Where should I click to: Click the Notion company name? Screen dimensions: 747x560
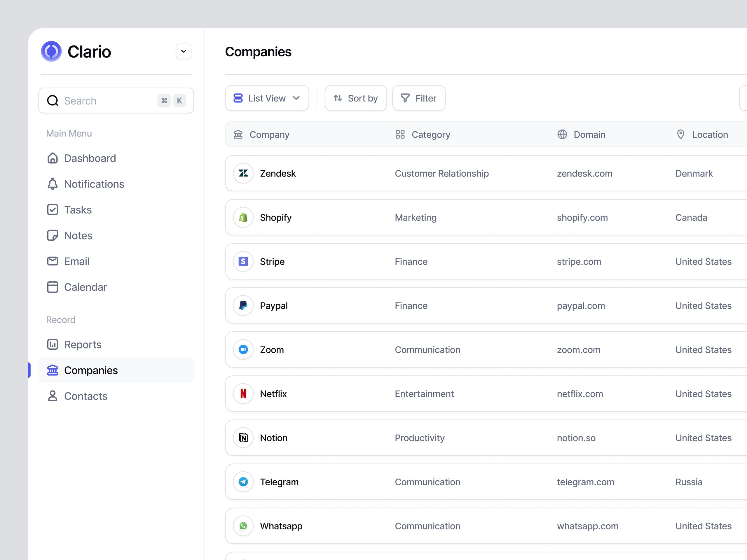(273, 438)
